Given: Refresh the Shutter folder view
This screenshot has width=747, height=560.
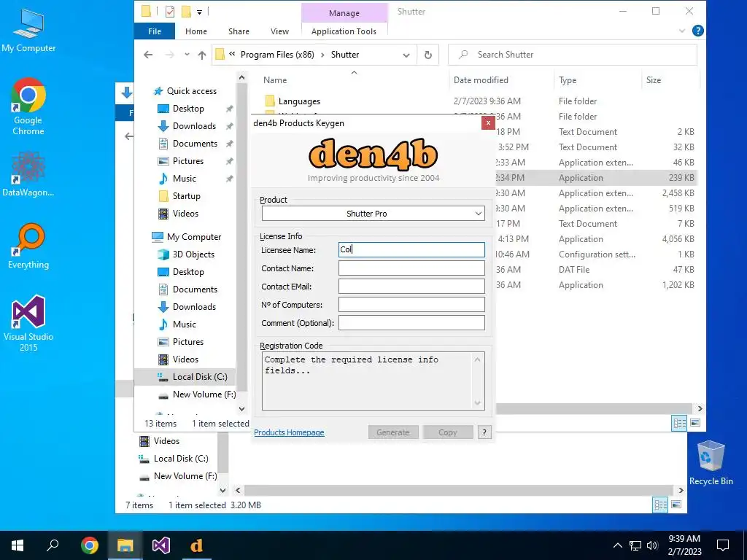Looking at the screenshot, I should pyautogui.click(x=427, y=55).
